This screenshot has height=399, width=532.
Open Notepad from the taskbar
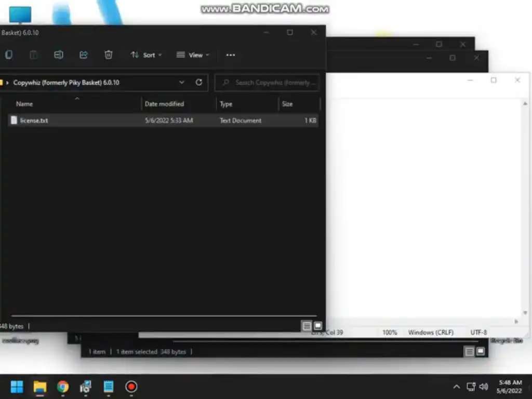click(109, 387)
